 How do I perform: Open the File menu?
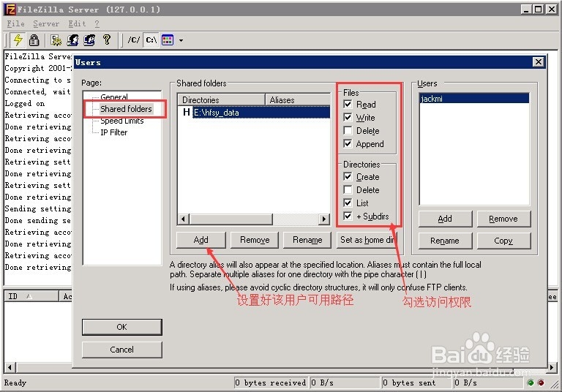click(16, 23)
